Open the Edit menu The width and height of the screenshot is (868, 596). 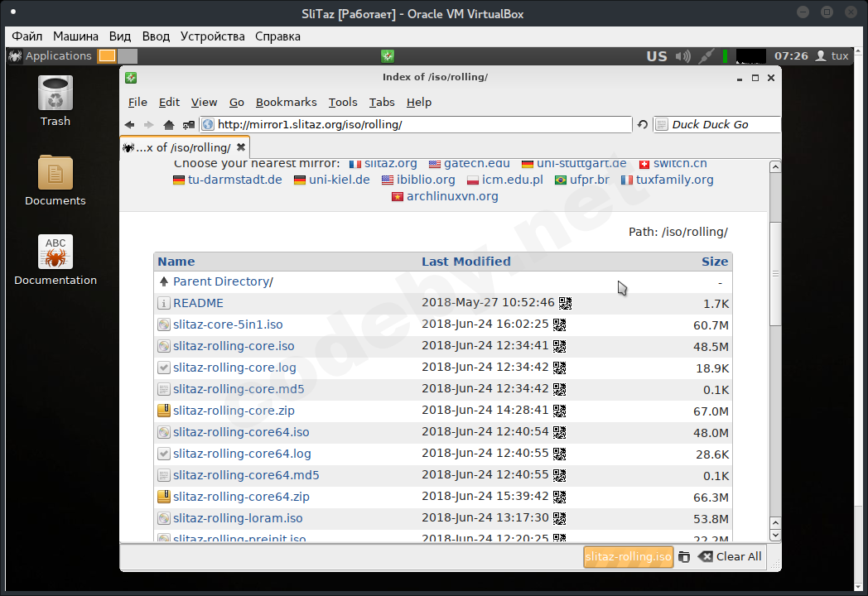click(x=169, y=102)
